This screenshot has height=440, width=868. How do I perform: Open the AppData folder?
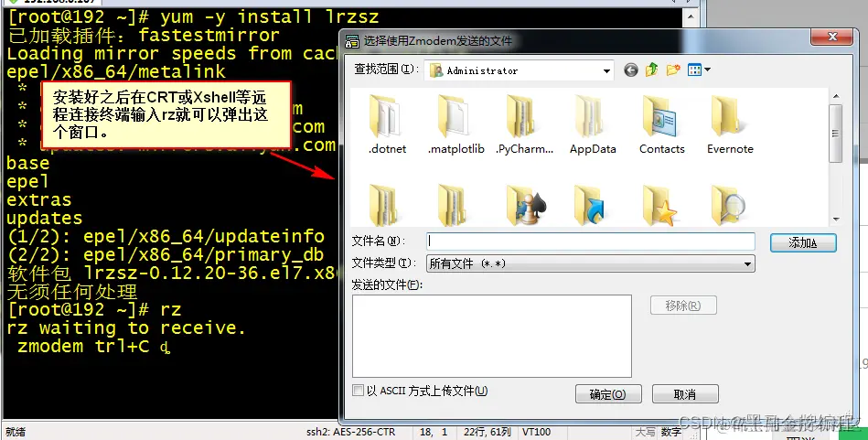(x=593, y=124)
